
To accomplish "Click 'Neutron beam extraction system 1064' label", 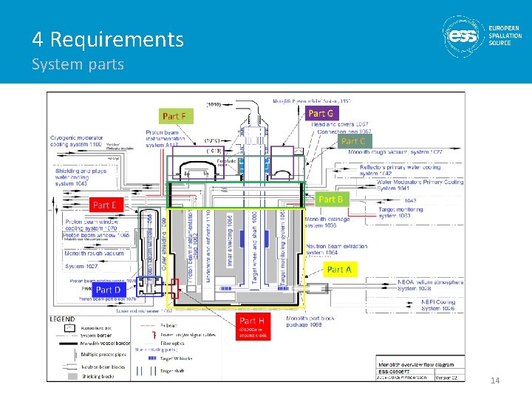I will pos(337,250).
